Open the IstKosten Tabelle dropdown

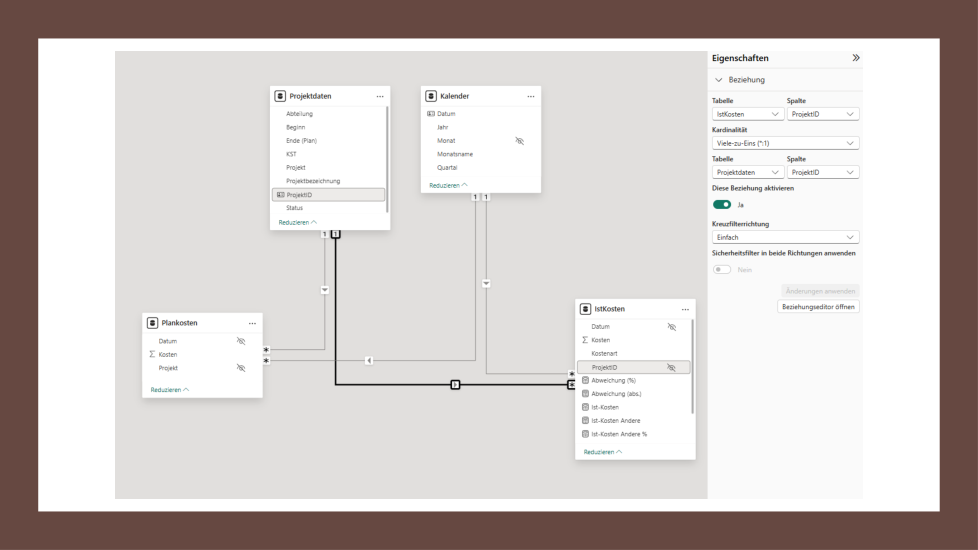[747, 115]
